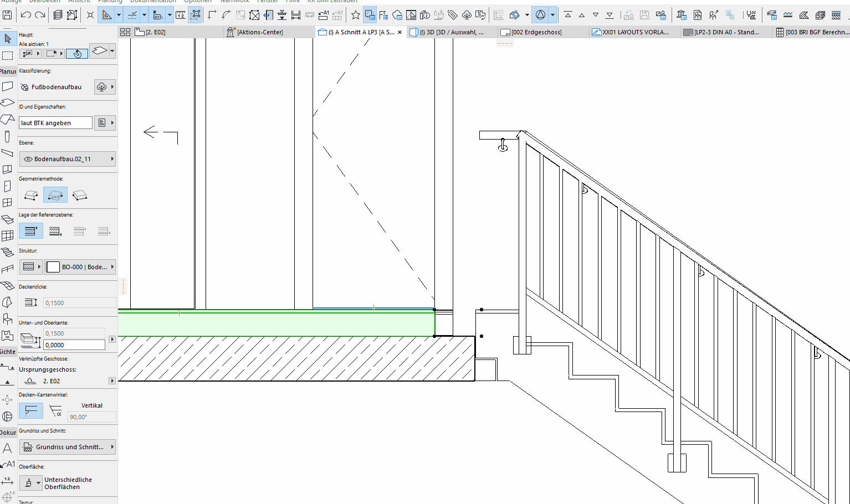The image size is (850, 504).
Task: Redo the last undone action
Action: 40,15
